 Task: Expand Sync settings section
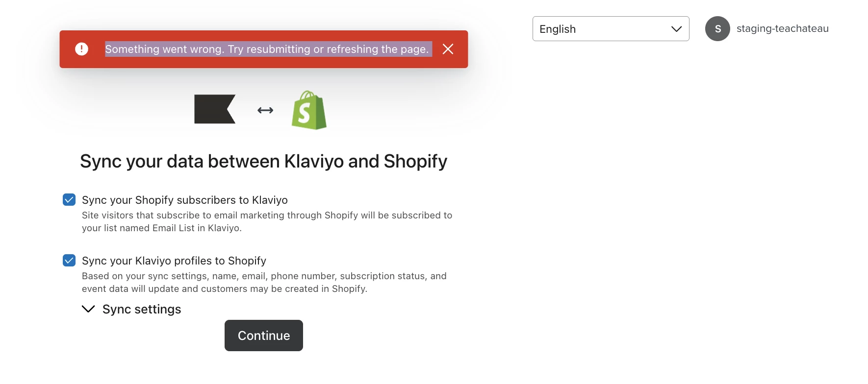pos(131,309)
